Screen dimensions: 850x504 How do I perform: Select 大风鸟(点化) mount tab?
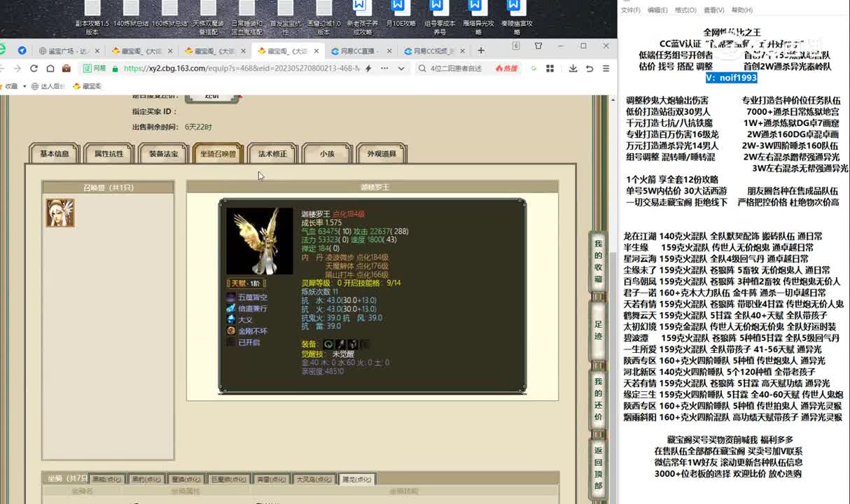pyautogui.click(x=314, y=479)
